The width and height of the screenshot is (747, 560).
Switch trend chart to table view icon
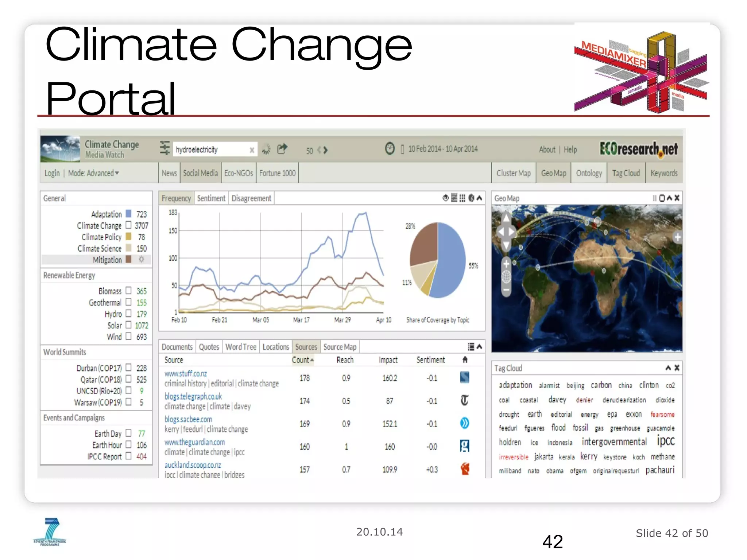pos(454,198)
